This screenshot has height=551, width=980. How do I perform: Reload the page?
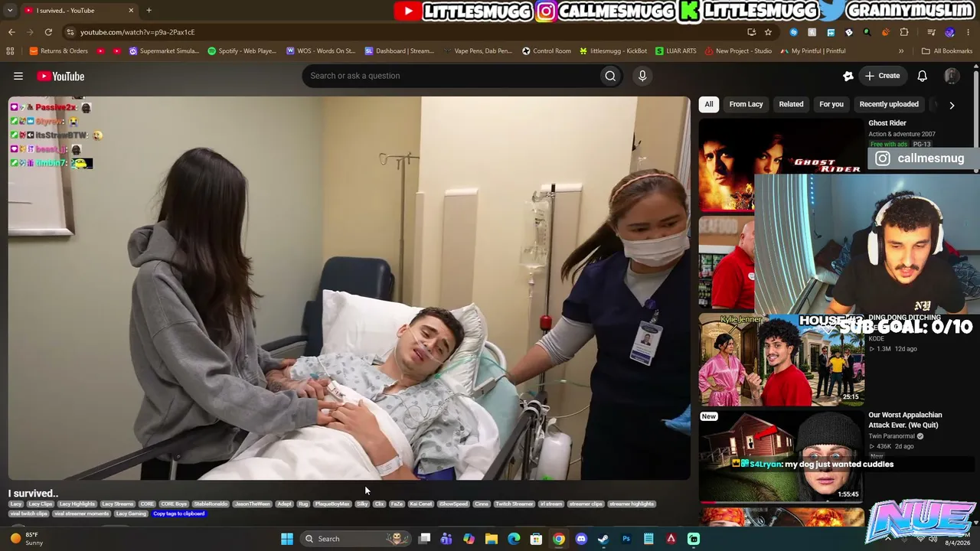click(x=48, y=32)
